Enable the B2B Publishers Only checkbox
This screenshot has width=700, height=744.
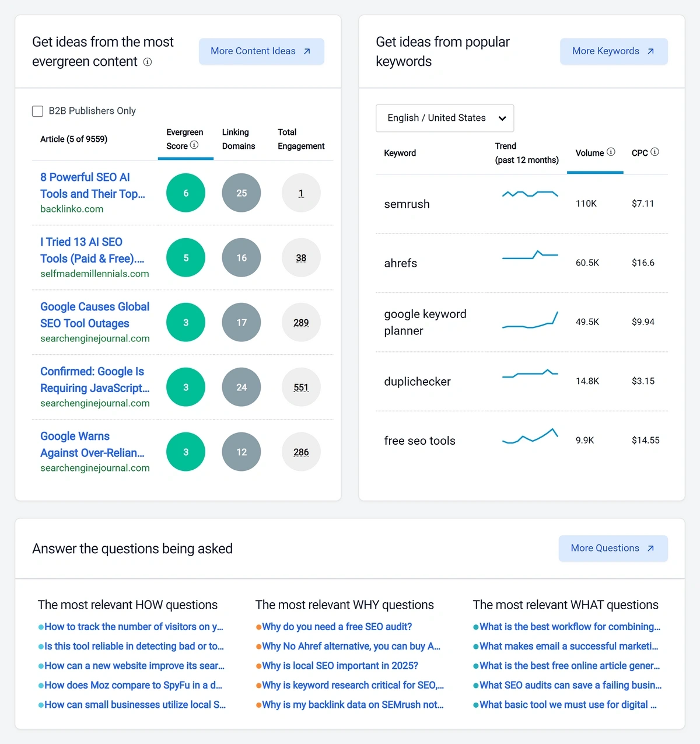click(x=37, y=111)
